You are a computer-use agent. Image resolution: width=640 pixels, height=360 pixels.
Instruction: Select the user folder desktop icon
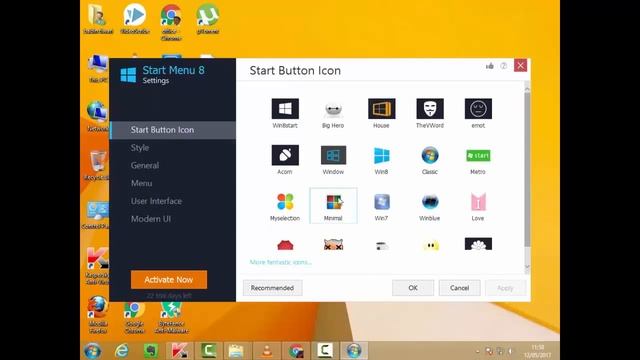pos(98,19)
